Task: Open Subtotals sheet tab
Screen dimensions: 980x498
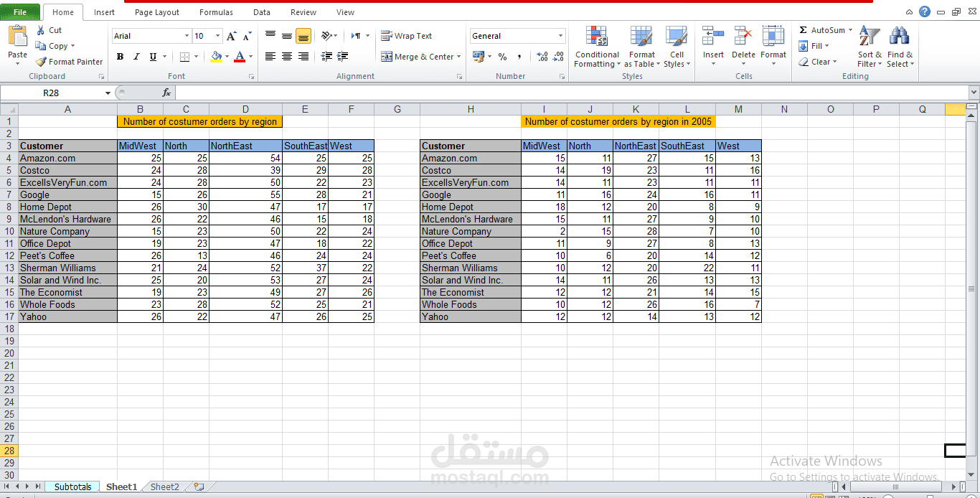Action: [72, 487]
